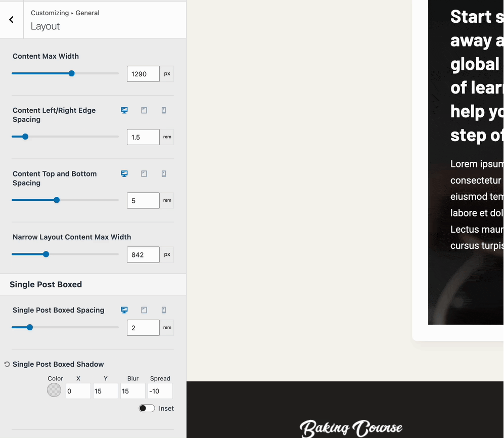Select mobile icon for Content Top and Bottom Spacing
Screen dimensions: 504x438
coord(163,173)
